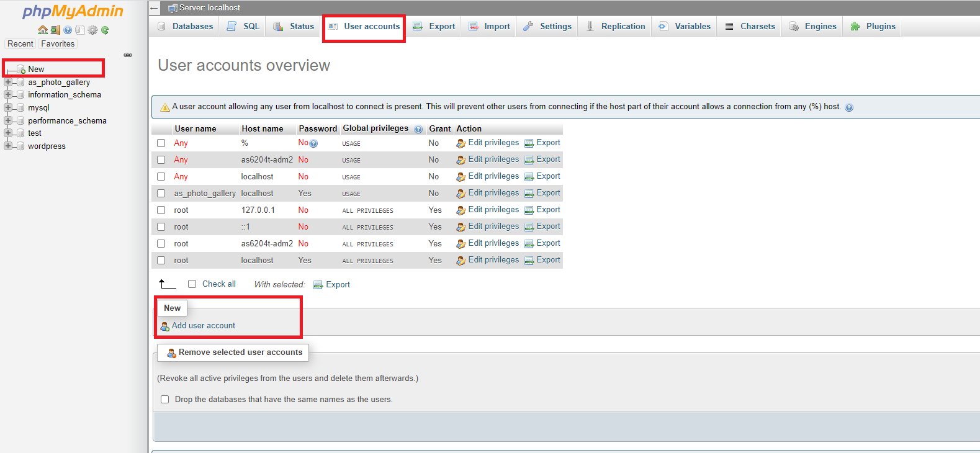
Task: Expand the wordpress database tree node
Action: point(8,146)
